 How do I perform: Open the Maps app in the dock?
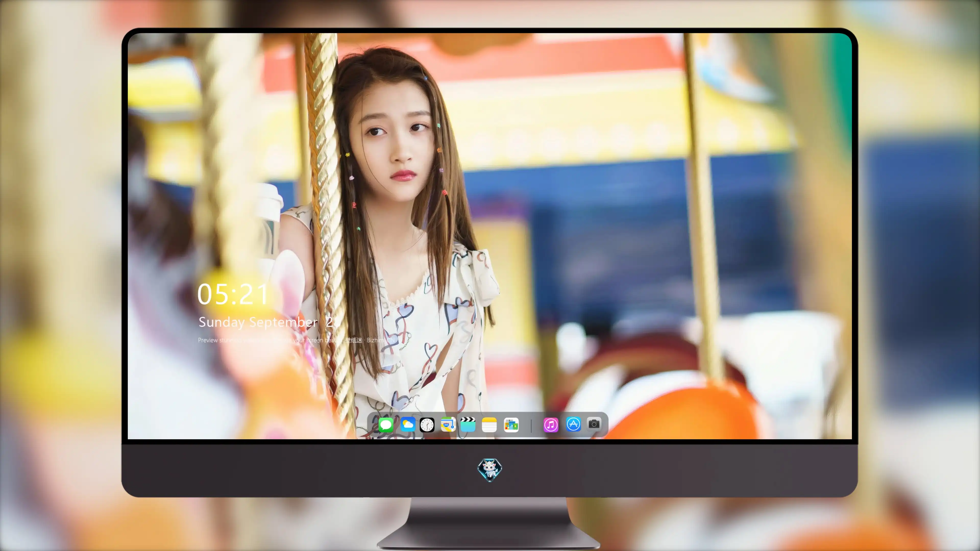click(x=448, y=424)
